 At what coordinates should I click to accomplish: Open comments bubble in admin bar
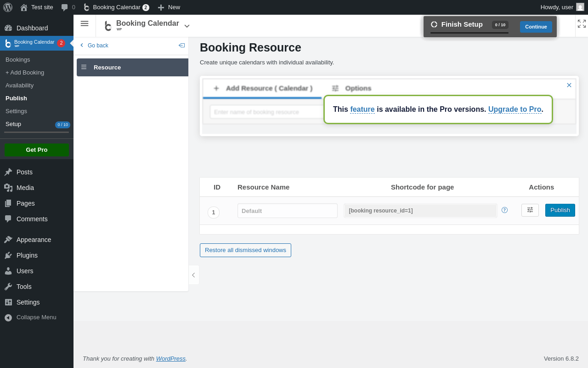[68, 7]
